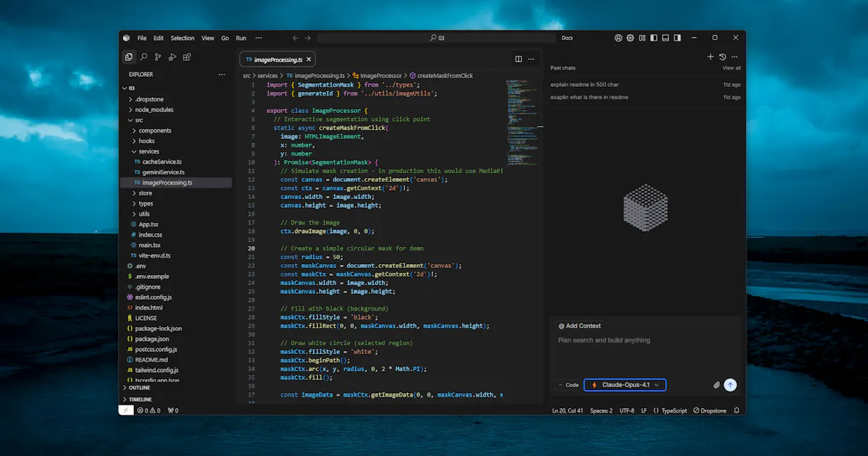Send the prompt with the arrow button
Screen dimensions: 868x456
pos(731,385)
